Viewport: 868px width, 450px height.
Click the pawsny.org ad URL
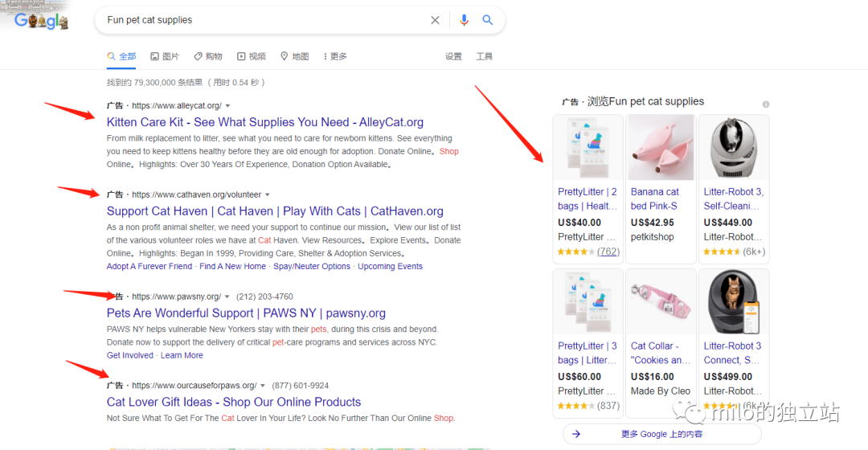pyautogui.click(x=176, y=297)
